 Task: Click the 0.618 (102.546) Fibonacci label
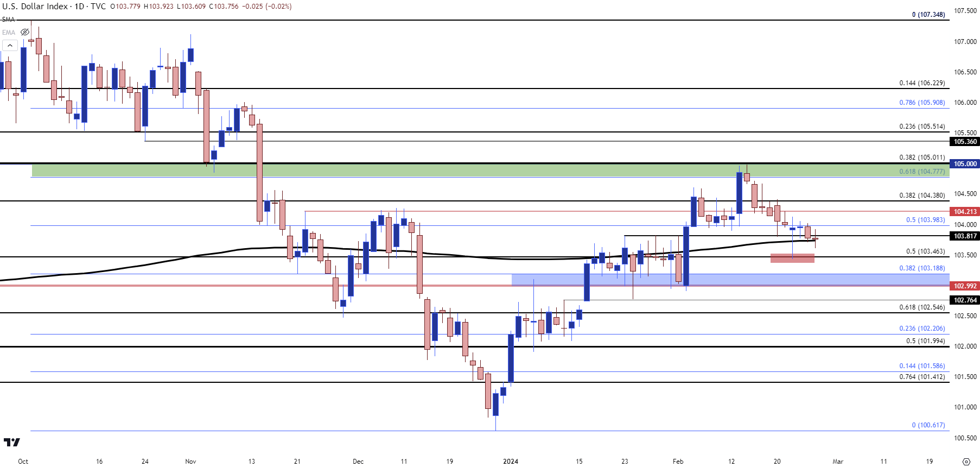pos(922,307)
